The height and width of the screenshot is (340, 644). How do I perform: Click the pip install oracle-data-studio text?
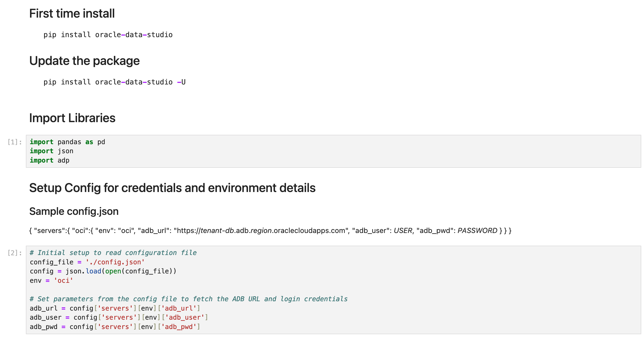click(108, 35)
